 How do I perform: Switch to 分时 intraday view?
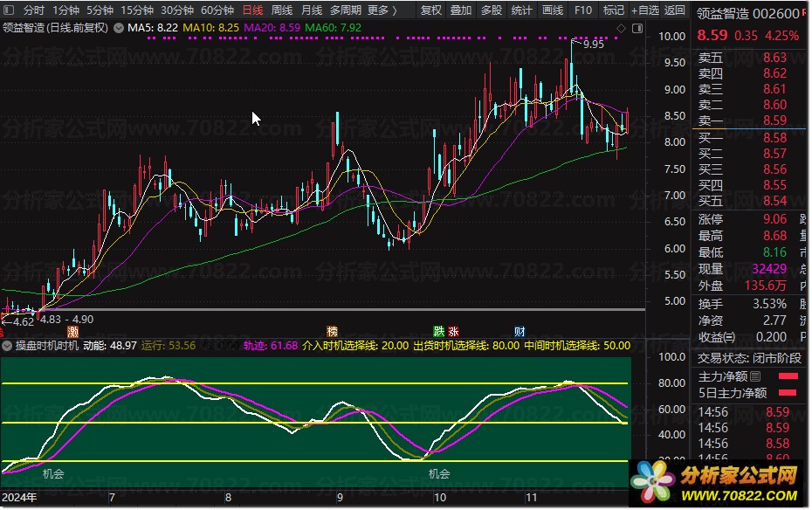34,10
